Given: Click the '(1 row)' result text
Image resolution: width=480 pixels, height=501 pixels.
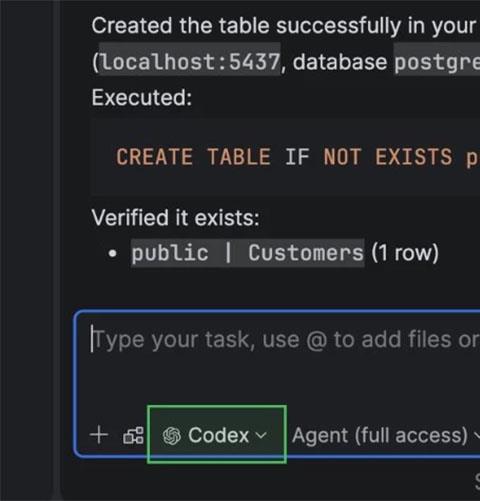Looking at the screenshot, I should point(405,253).
